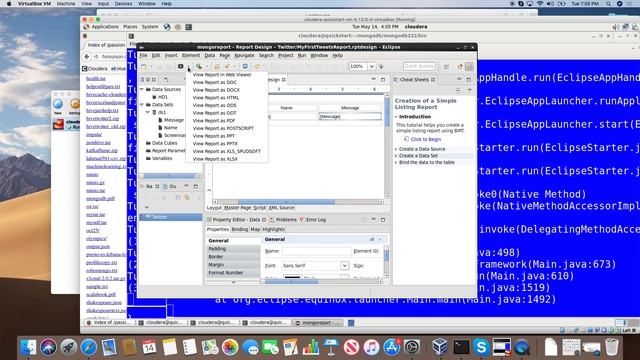Select the Format Number property category
Screen dimensions: 640x360
[233, 273]
